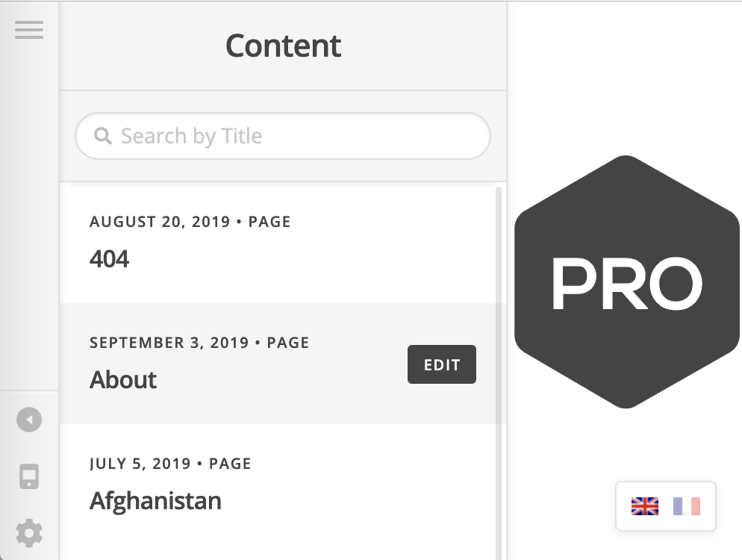Image resolution: width=742 pixels, height=560 pixels.
Task: Open the Afghanistan page entry
Action: tap(155, 500)
